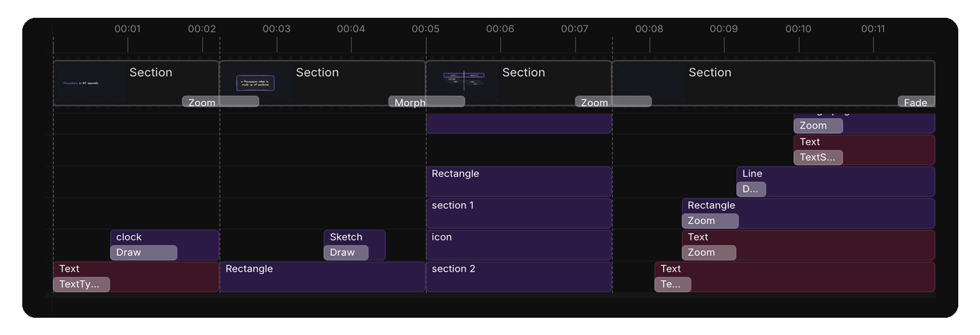
Task: Open the D effect on the Line clip
Action: click(751, 189)
